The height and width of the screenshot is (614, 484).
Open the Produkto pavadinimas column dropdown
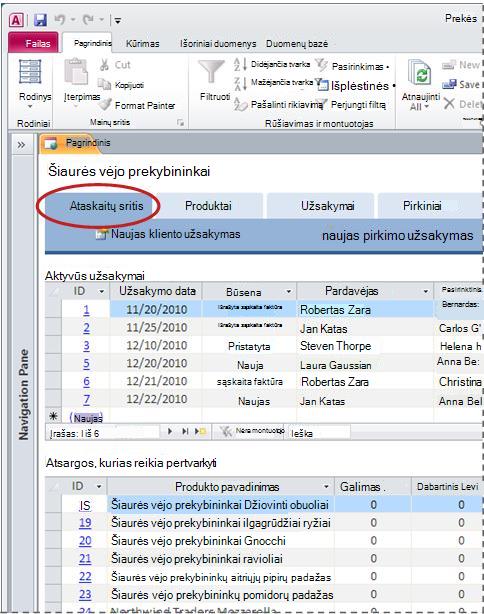[x=326, y=487]
